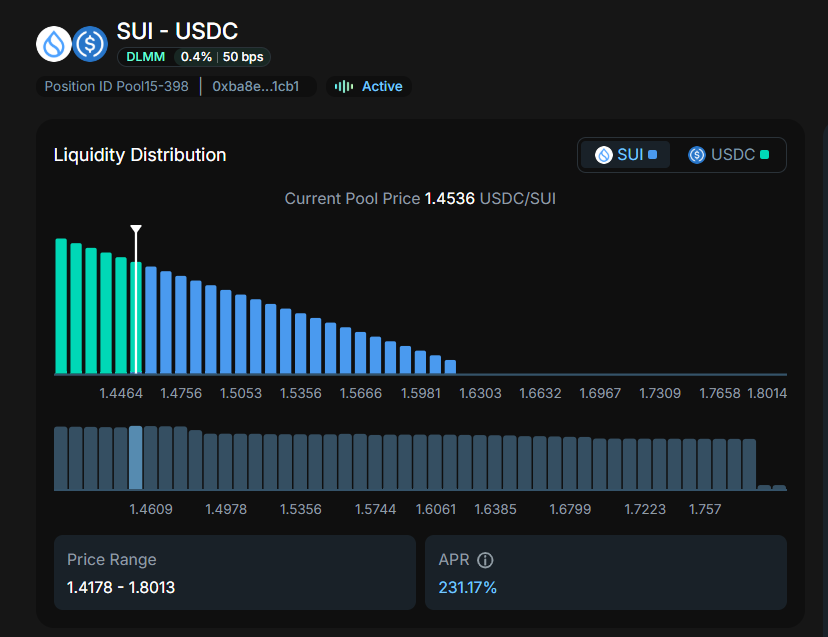
Task: Click the 1.8014 axis label on upper chart
Action: (x=767, y=394)
